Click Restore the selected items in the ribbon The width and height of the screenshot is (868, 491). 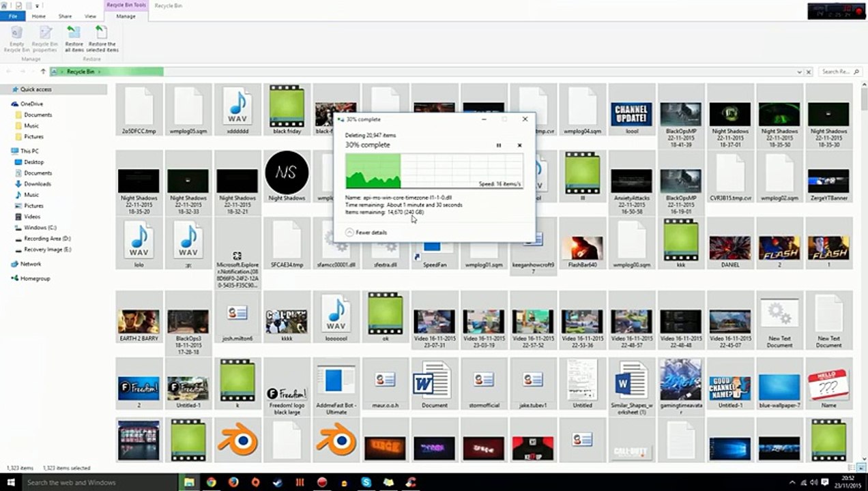[102, 39]
